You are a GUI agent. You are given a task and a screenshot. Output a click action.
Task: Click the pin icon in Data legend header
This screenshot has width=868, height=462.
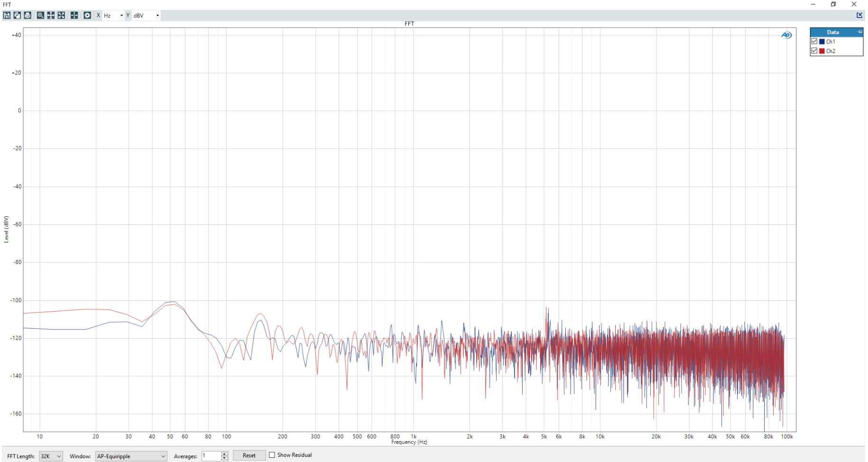click(859, 32)
